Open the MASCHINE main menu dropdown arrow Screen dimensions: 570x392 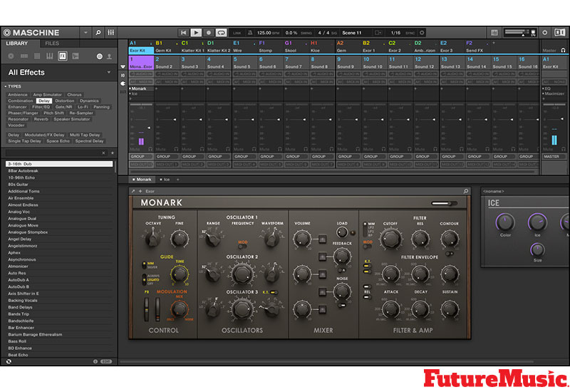click(x=85, y=33)
